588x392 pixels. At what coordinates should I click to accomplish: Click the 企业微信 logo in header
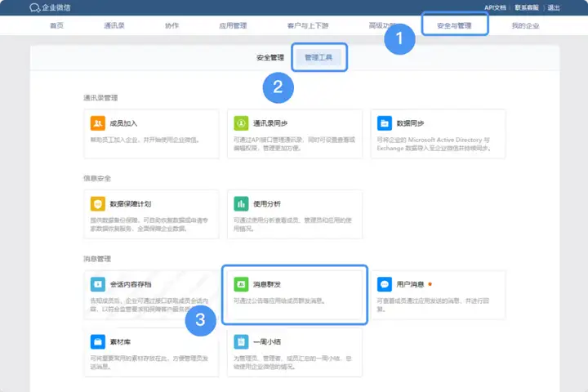click(x=51, y=8)
